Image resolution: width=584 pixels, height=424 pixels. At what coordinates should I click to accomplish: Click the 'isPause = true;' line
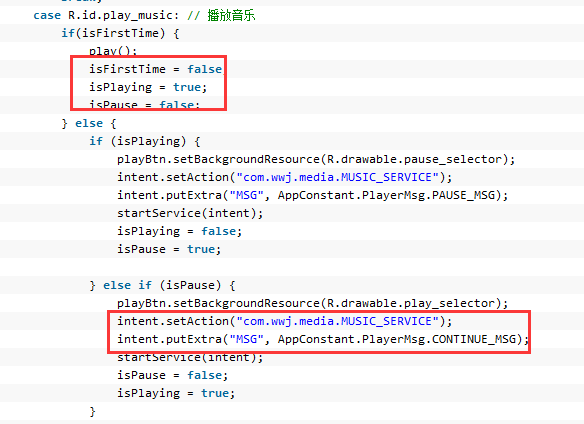pos(169,249)
